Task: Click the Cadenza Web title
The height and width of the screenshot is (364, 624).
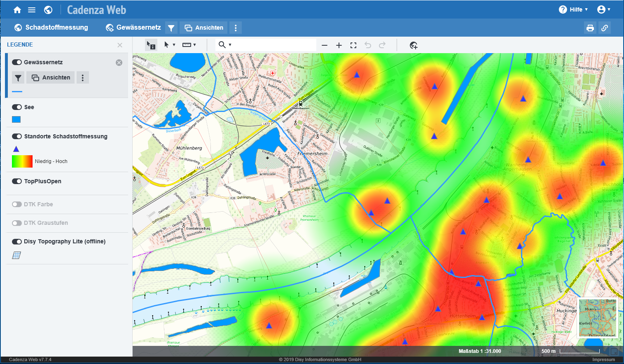Action: (x=96, y=10)
